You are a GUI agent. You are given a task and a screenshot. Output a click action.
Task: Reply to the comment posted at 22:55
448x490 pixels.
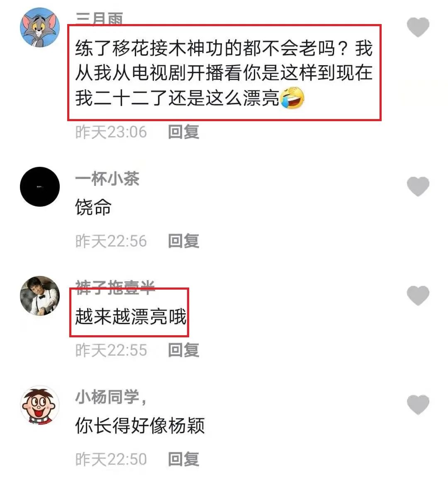[x=183, y=350]
